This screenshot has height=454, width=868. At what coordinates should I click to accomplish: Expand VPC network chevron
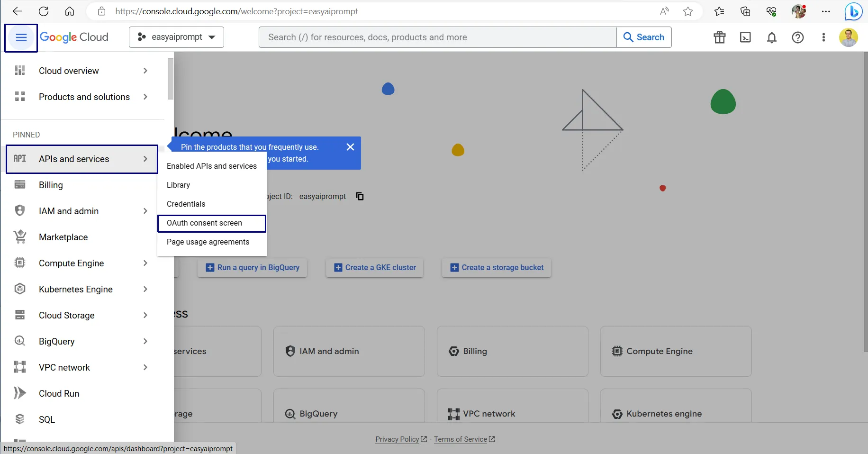(x=145, y=367)
